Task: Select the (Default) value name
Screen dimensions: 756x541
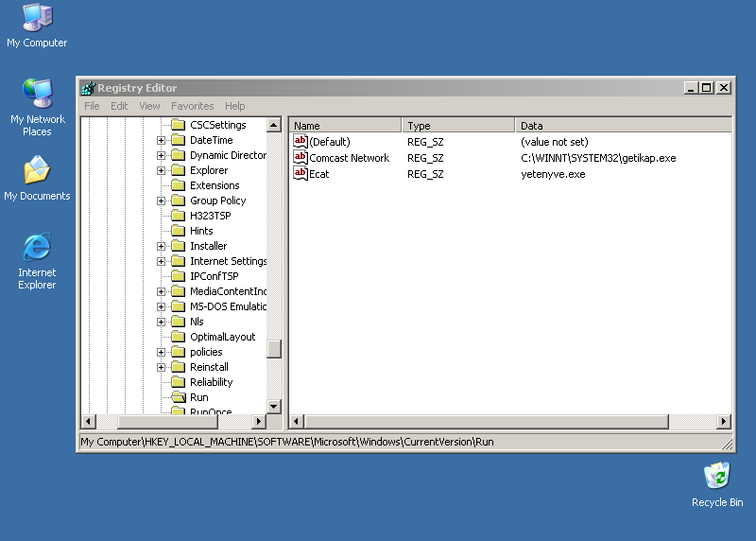Action: click(330, 142)
